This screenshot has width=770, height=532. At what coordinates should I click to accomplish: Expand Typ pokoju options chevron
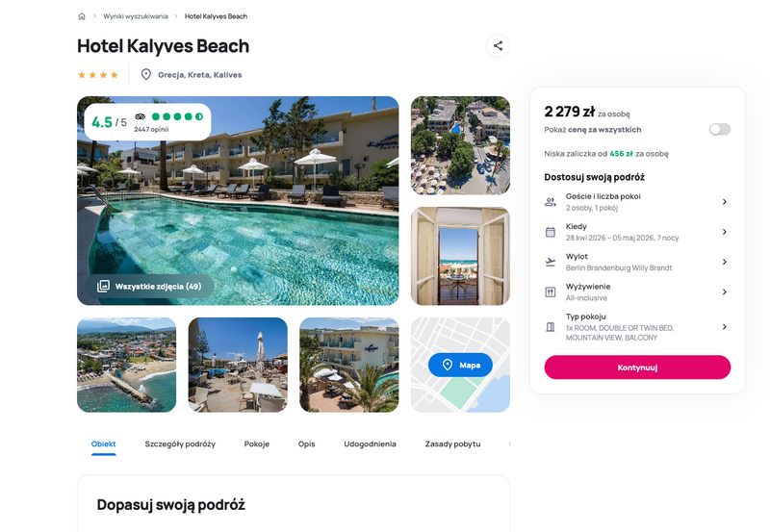(725, 327)
